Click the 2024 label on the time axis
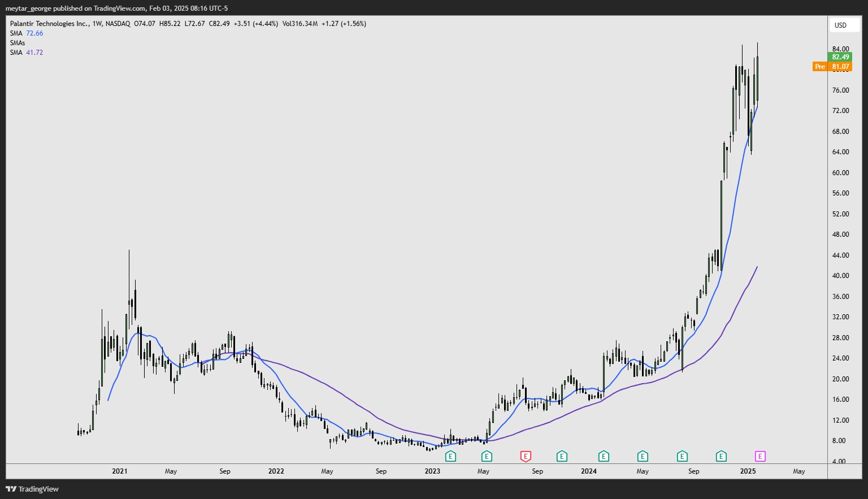868x499 pixels. [x=589, y=471]
